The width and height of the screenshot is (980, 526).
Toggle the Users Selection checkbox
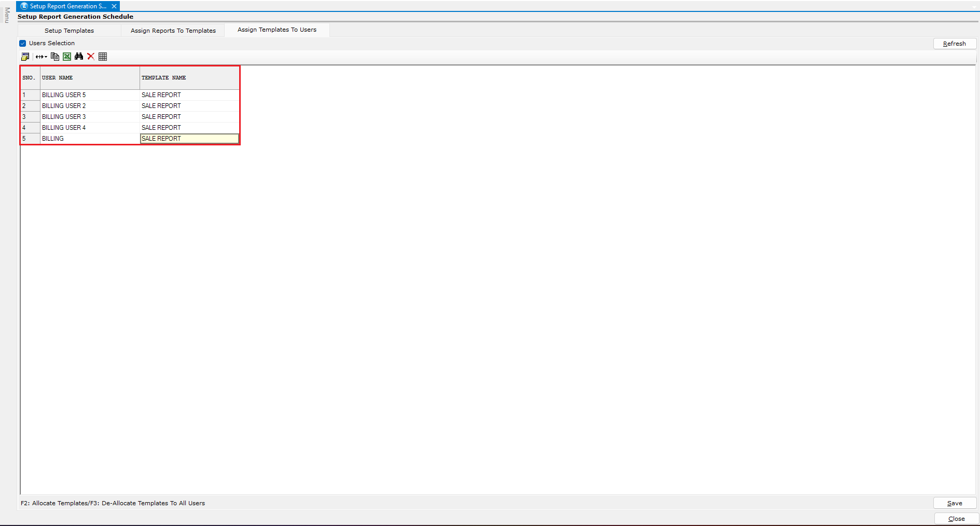tap(23, 44)
